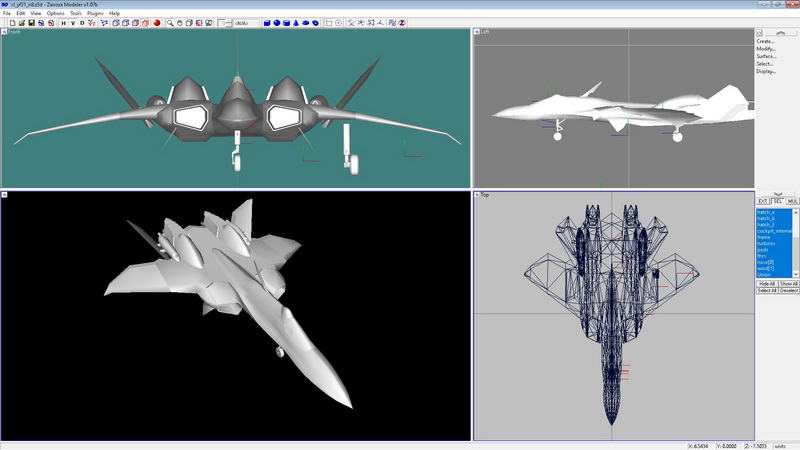Click the New file toolbar icon
The image size is (800, 450).
[10, 22]
